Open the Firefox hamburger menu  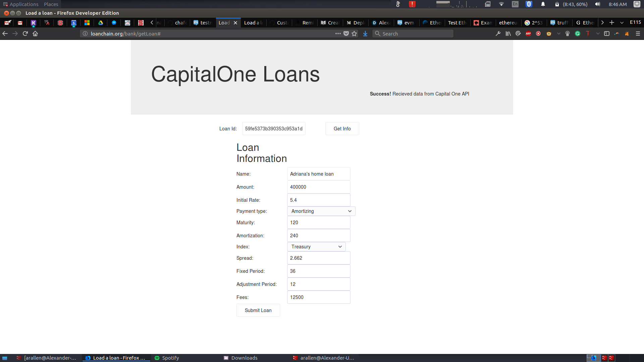click(638, 34)
